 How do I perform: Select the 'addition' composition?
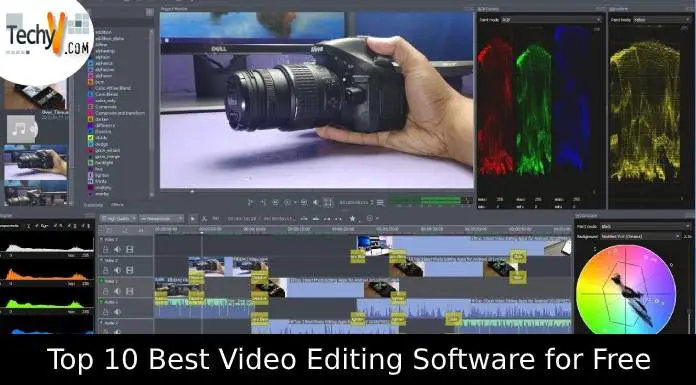coord(103,32)
